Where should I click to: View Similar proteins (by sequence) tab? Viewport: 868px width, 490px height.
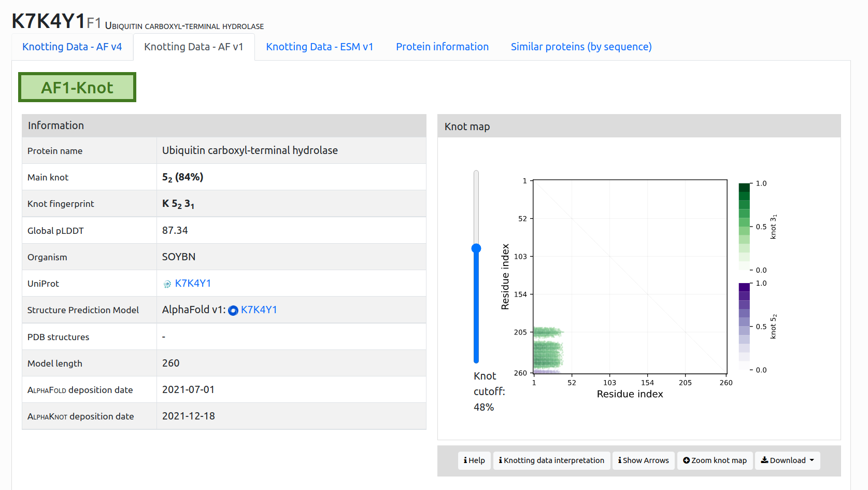(581, 47)
